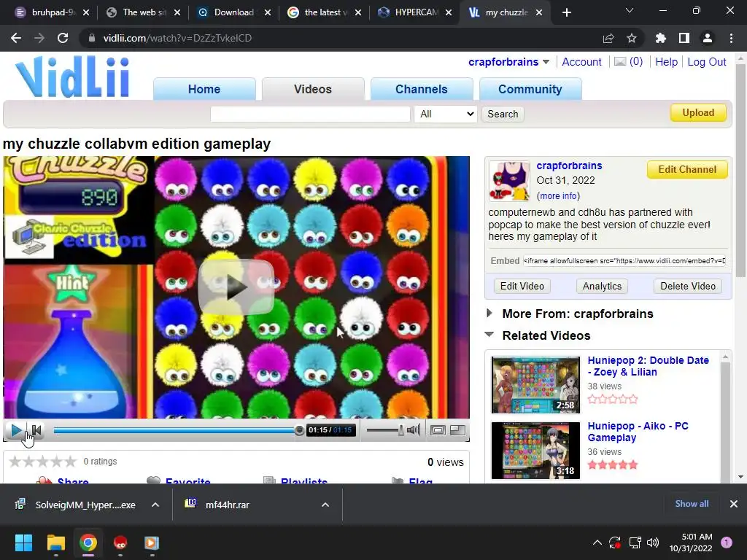Screen dimensions: 747x560
Task: Click the VidLii search input field
Action: coord(310,114)
